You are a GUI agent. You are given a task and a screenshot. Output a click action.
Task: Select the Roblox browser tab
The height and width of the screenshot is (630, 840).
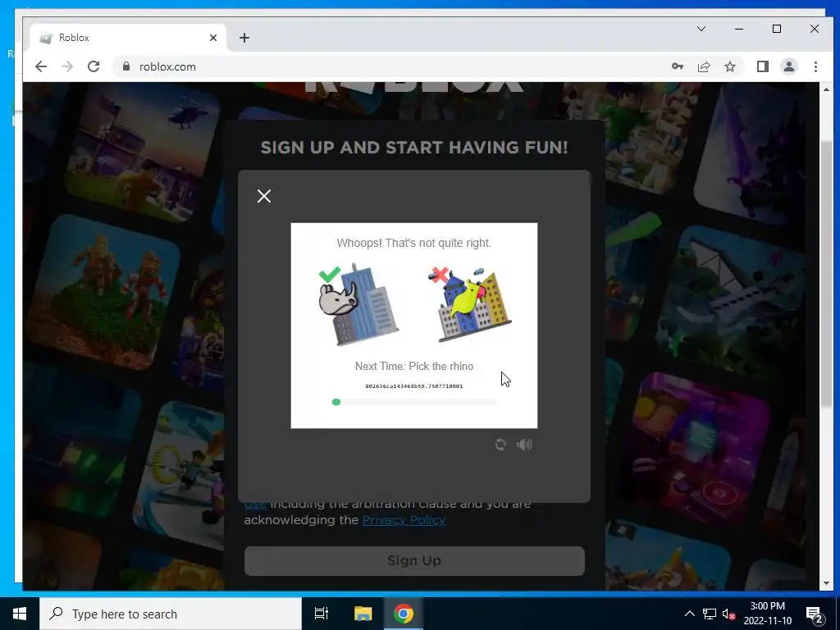(129, 38)
